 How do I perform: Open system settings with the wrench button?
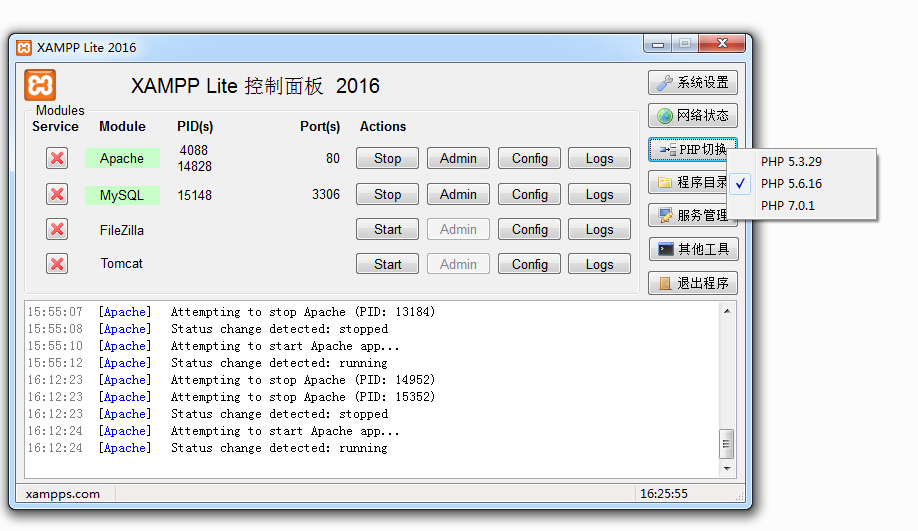pos(693,83)
